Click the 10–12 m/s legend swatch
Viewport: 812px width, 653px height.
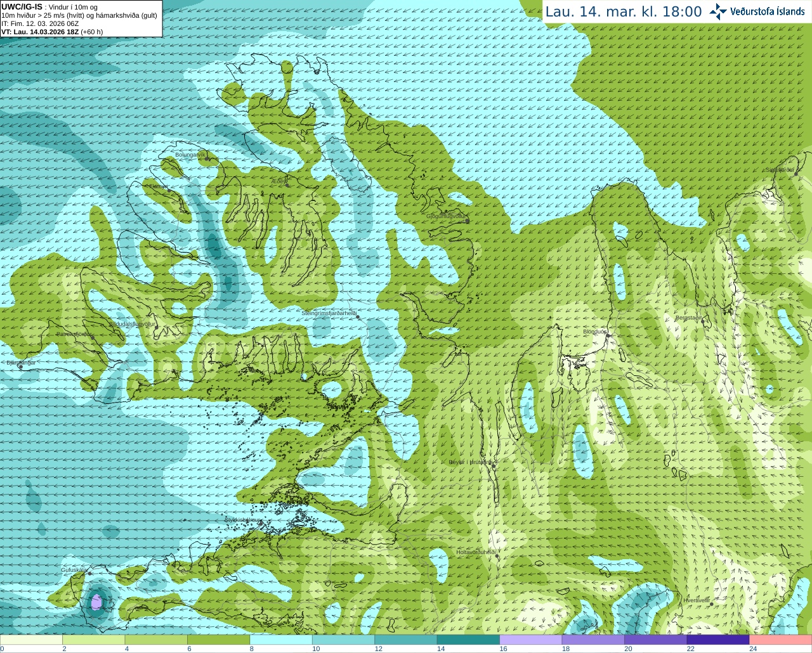343,640
